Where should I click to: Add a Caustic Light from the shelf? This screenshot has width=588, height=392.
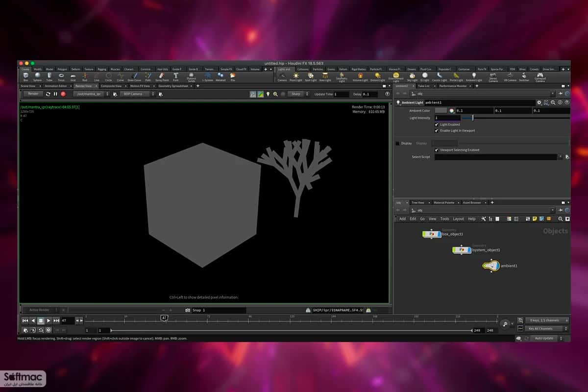pyautogui.click(x=439, y=77)
